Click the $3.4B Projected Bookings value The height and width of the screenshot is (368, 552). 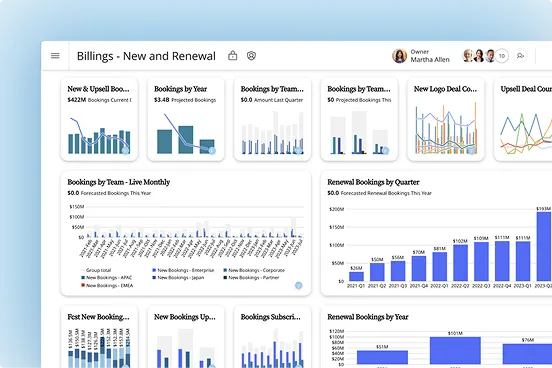185,100
